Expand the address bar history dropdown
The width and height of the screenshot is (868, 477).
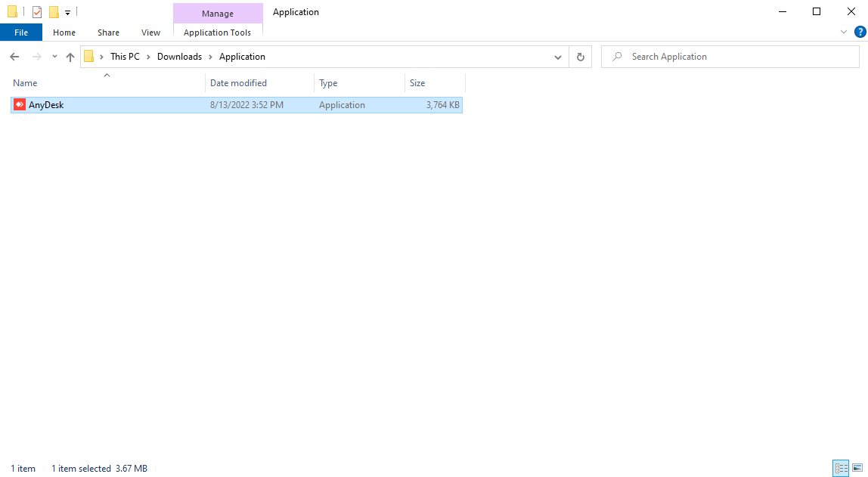click(x=557, y=57)
